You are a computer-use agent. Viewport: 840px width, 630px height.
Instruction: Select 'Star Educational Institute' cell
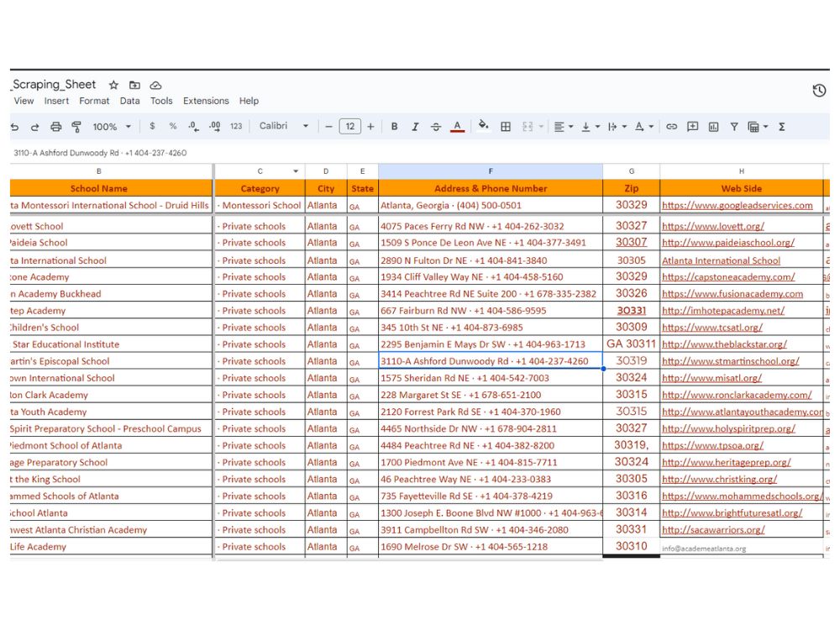point(111,344)
